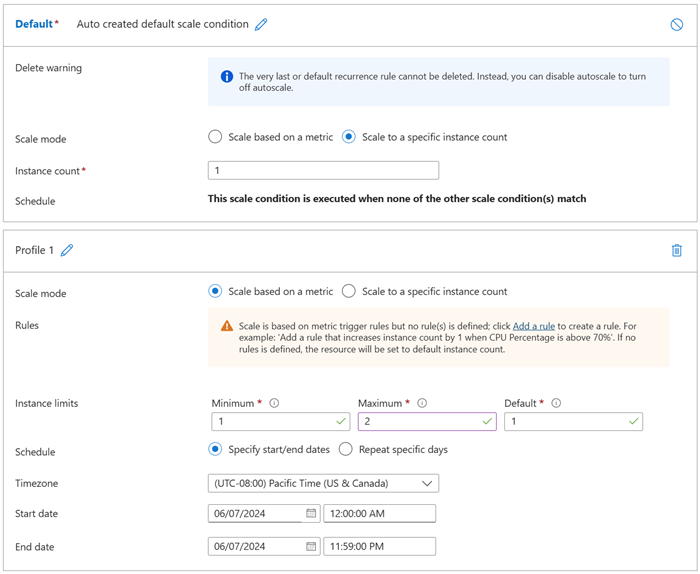Click the Instance count field
The image size is (700, 574).
coord(323,171)
